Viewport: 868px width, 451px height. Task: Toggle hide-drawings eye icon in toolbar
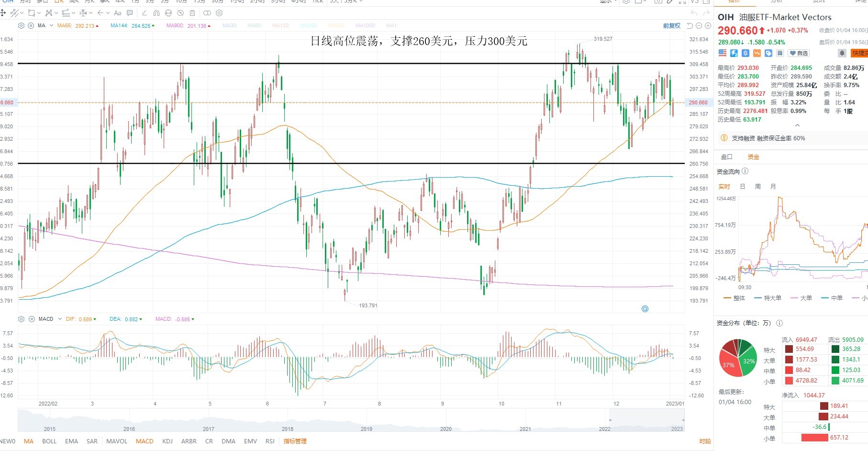[x=180, y=13]
